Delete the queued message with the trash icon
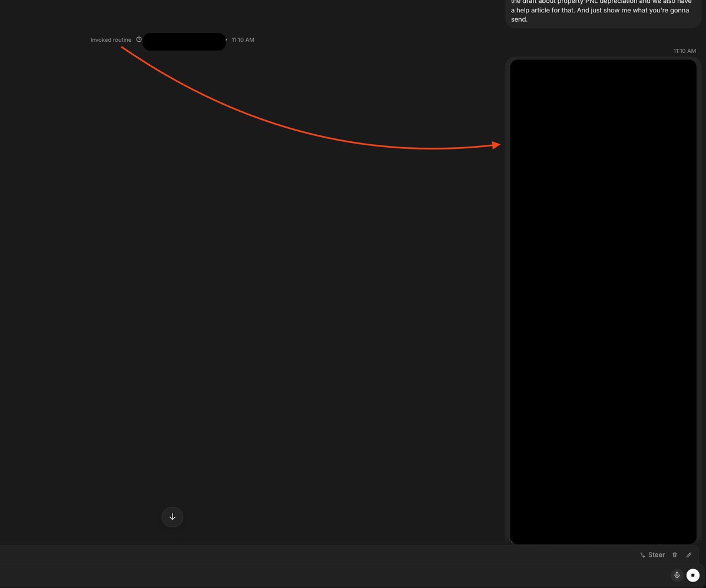706x588 pixels. [674, 554]
